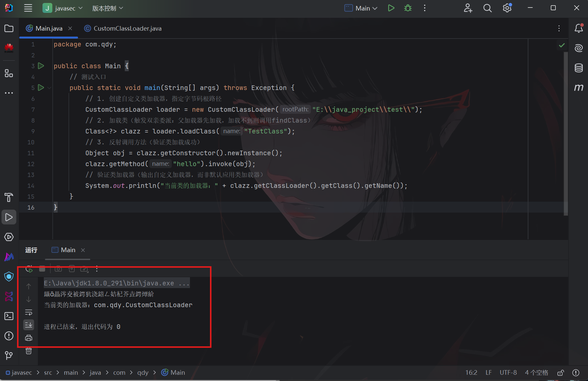Image resolution: width=588 pixels, height=381 pixels.
Task: Open the Database tool window
Action: 579,68
